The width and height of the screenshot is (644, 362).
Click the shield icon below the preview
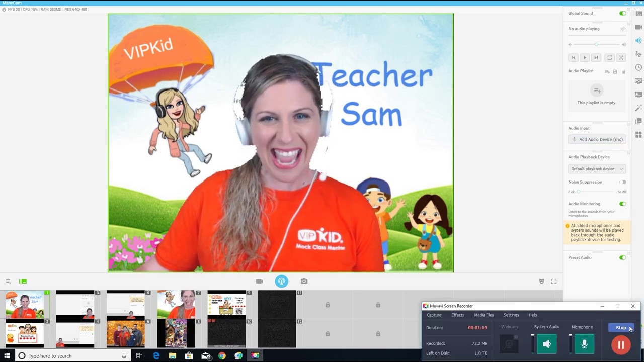(x=541, y=281)
